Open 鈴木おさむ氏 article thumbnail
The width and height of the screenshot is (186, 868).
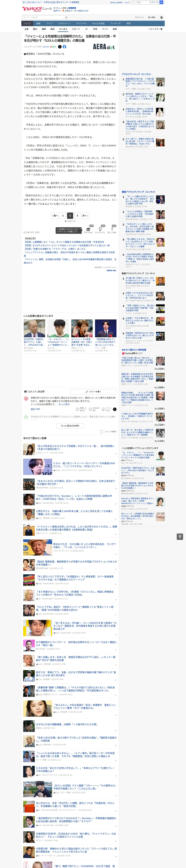pos(38,548)
